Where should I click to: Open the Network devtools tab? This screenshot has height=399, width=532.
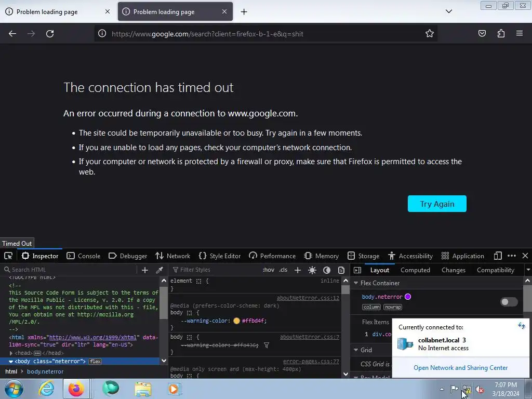[x=172, y=256]
